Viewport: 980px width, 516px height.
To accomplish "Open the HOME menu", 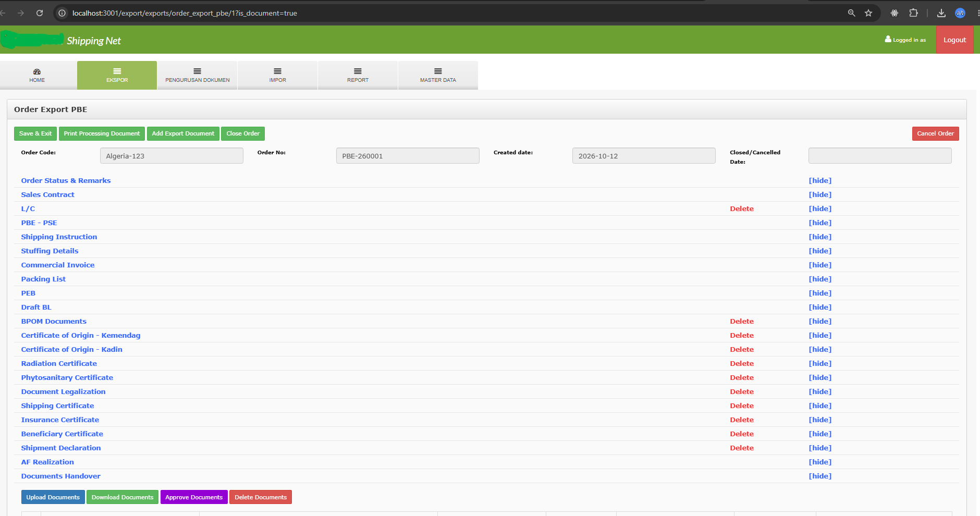I will pos(37,75).
